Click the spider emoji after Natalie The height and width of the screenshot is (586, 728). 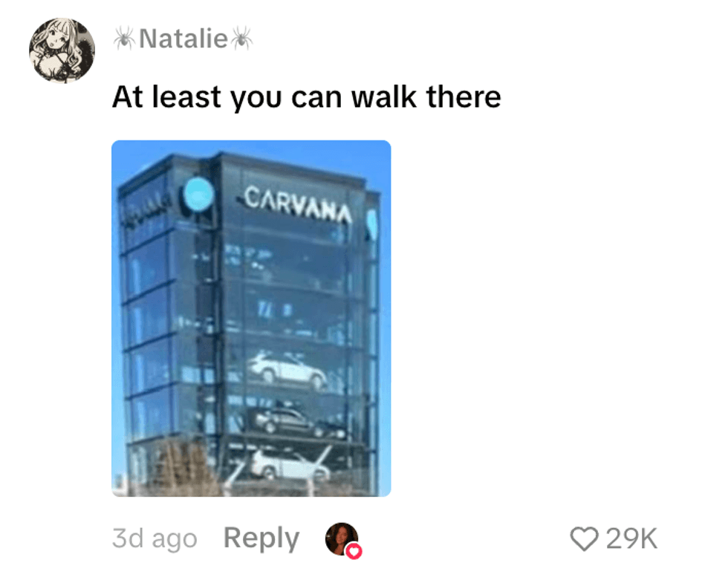[x=241, y=38]
